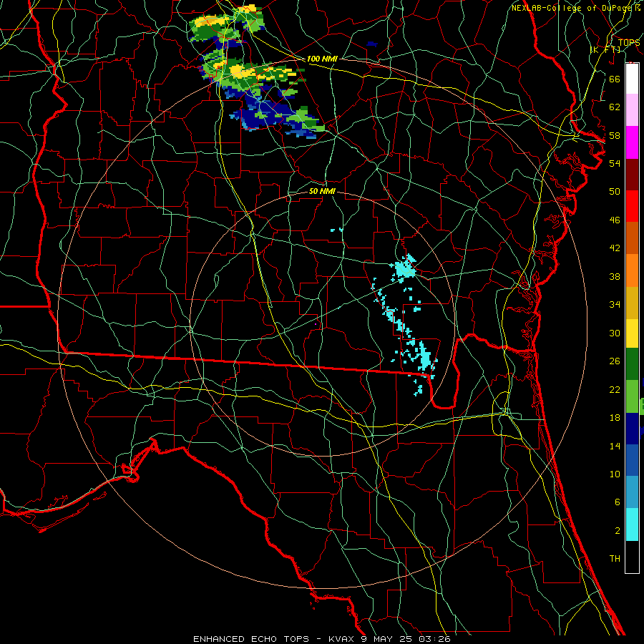Click the 'NEXLAB-College of DuPage' text
Image resolution: width=644 pixels, height=644 pixels.
572,8
